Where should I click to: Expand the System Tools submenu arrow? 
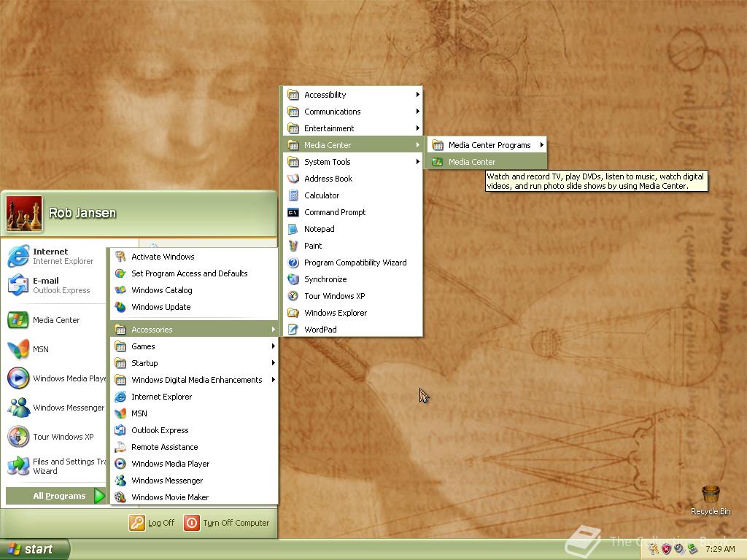[x=417, y=162]
